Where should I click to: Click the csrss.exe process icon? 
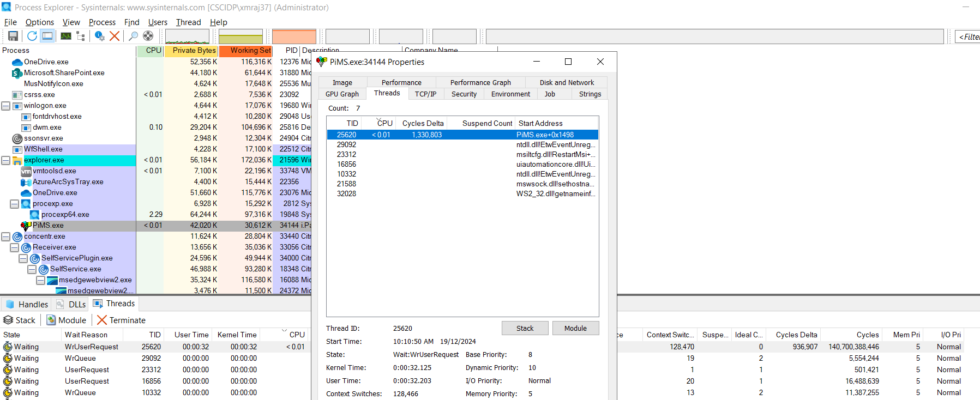coord(17,95)
